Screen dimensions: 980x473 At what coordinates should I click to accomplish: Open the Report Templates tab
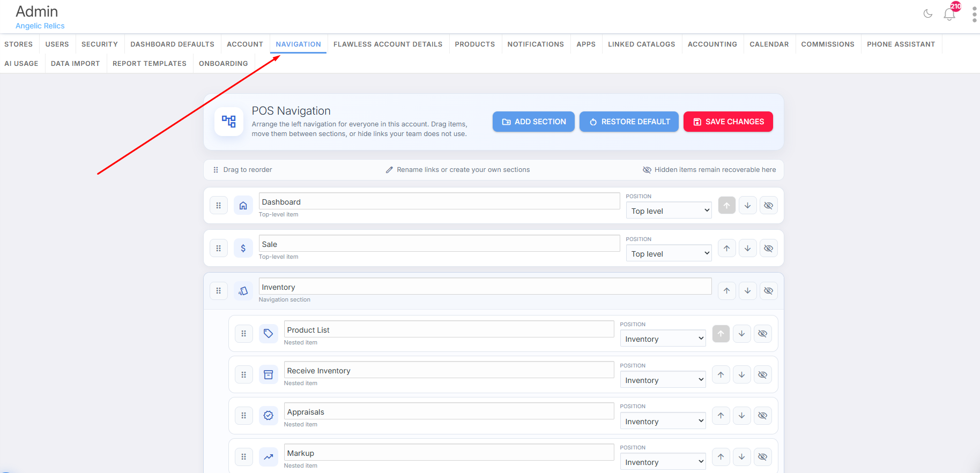coord(150,63)
